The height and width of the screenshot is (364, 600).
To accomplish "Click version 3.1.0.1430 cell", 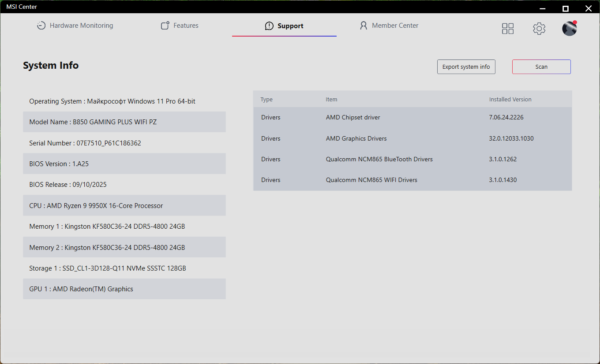I will coord(502,180).
